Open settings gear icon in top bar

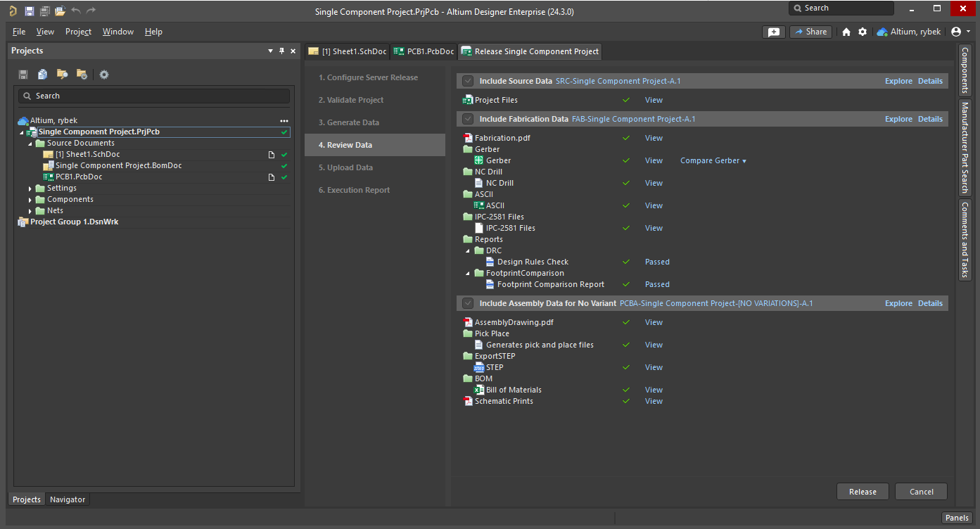click(863, 32)
